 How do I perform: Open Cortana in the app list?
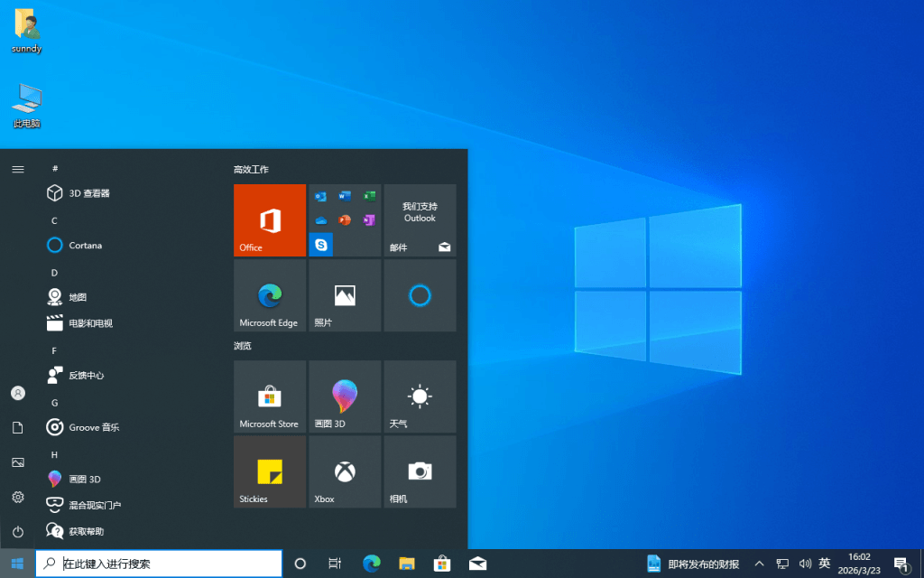pos(132,245)
